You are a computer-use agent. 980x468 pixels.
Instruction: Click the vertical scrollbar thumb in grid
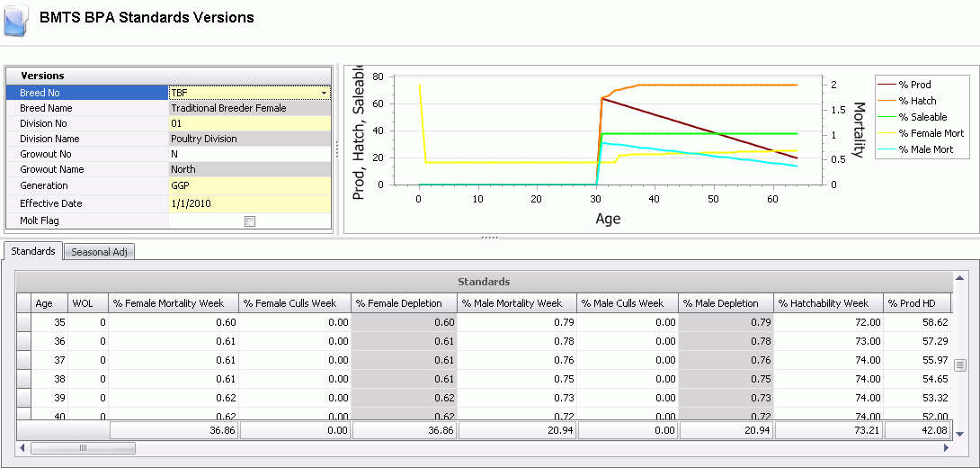(959, 364)
